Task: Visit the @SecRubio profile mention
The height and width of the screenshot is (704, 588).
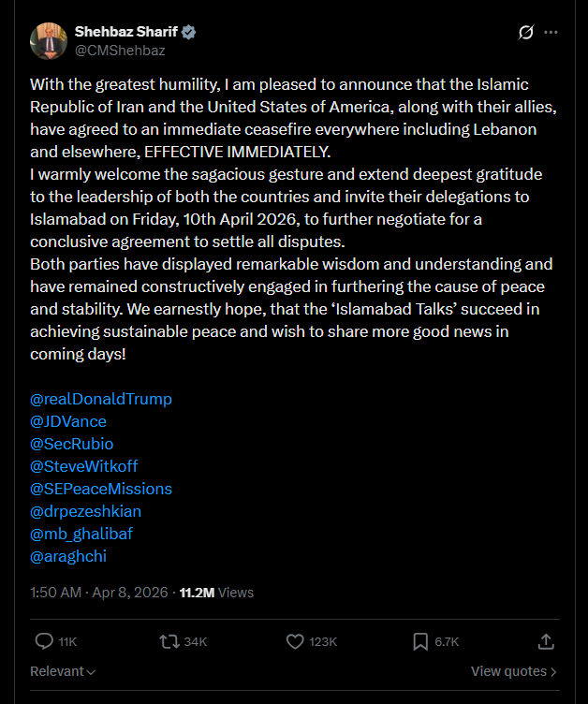Action: [72, 444]
